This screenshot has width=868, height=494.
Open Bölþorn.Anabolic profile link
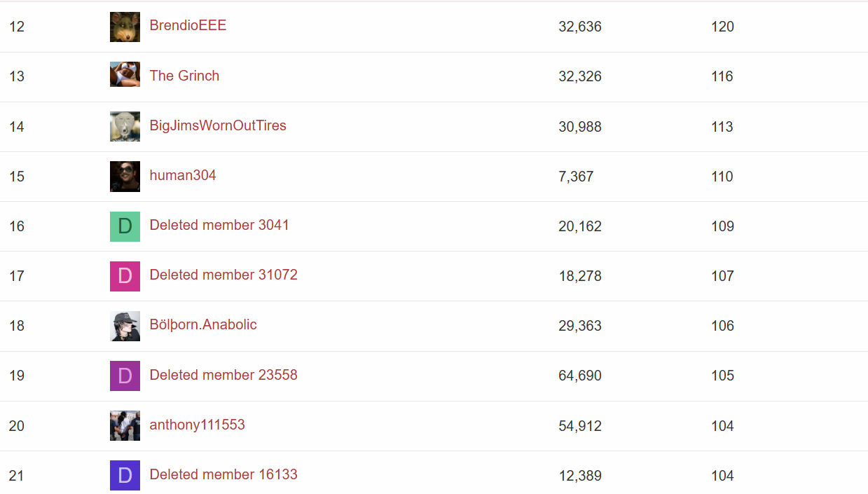(203, 324)
